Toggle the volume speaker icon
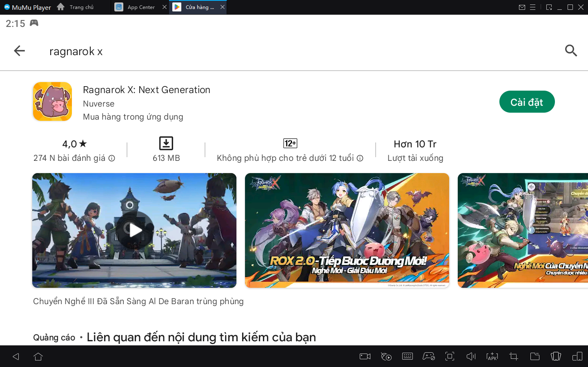 click(x=471, y=356)
